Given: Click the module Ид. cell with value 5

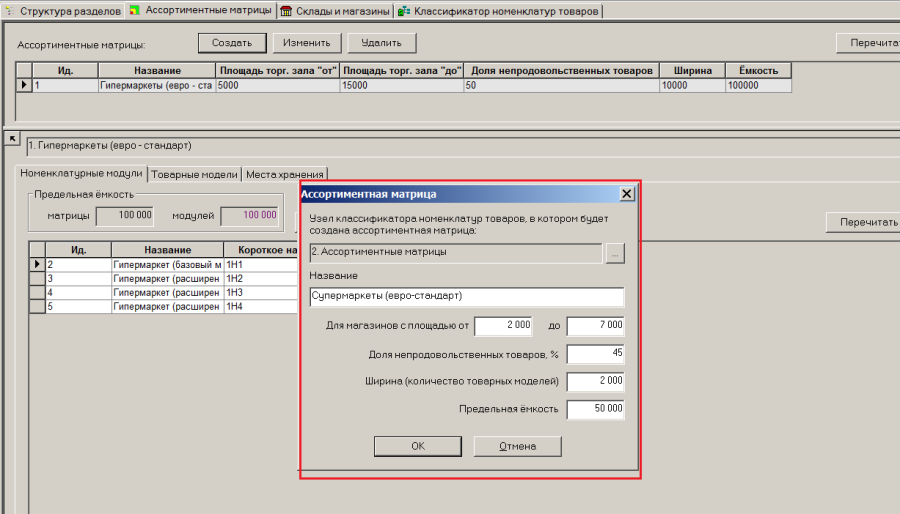Looking at the screenshot, I should [x=79, y=306].
